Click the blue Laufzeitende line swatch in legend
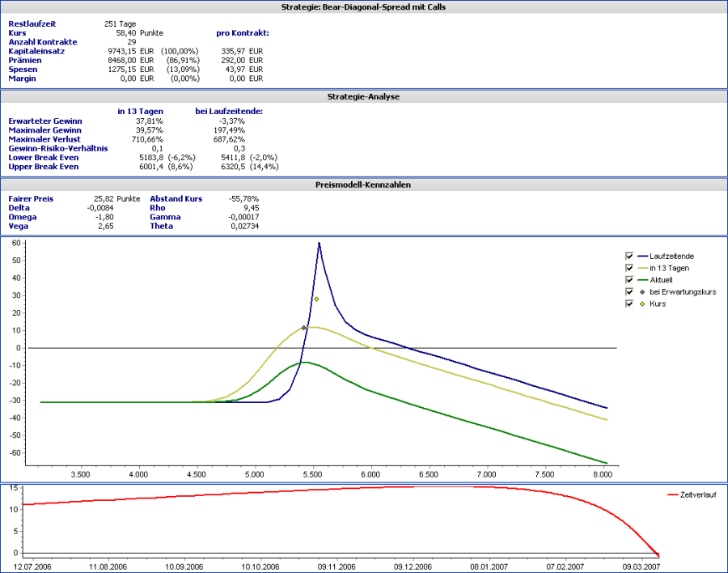The image size is (728, 573). 642,256
